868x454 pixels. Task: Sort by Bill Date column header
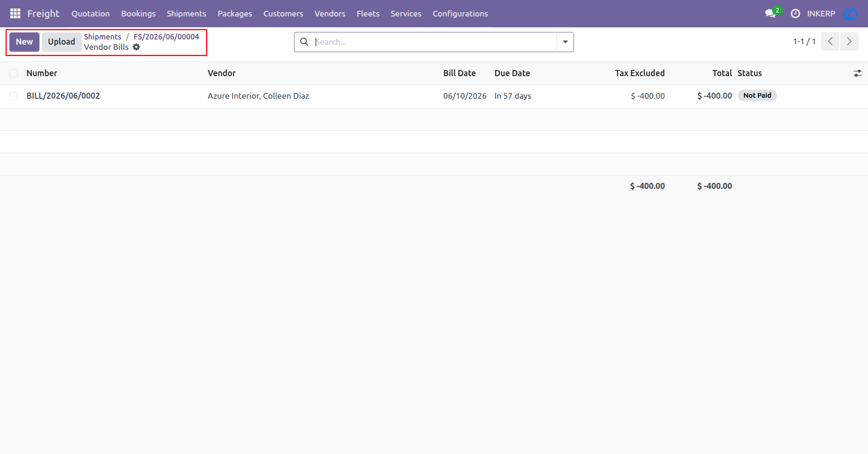pyautogui.click(x=459, y=73)
